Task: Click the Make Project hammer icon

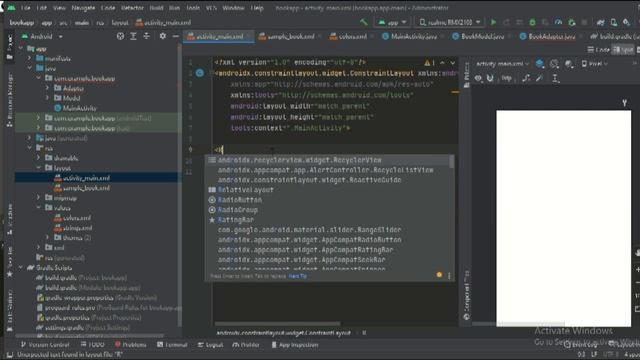Action: coord(363,22)
